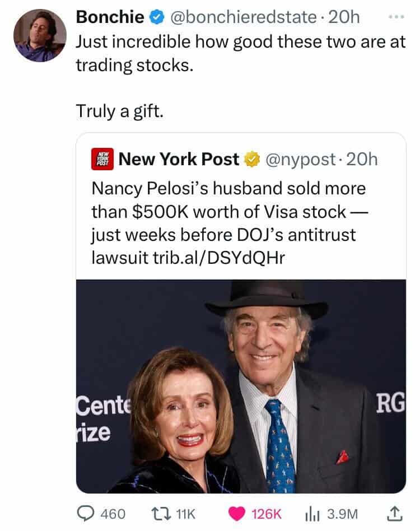The image size is (420, 531).
Task: Open the Bonchie display name profile link
Action: point(109,18)
